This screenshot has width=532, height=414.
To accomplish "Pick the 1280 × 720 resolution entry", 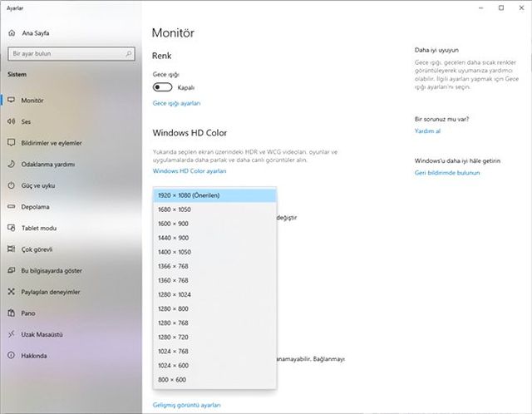I will [x=214, y=337].
